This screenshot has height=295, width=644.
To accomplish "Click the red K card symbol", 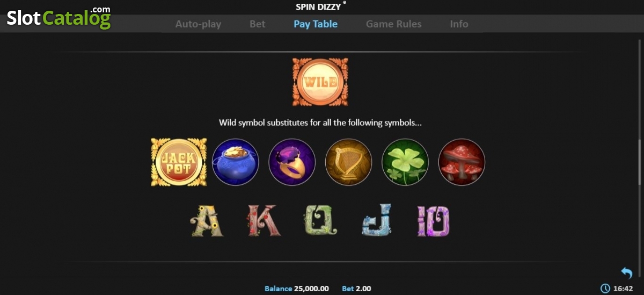I will pyautogui.click(x=262, y=221).
